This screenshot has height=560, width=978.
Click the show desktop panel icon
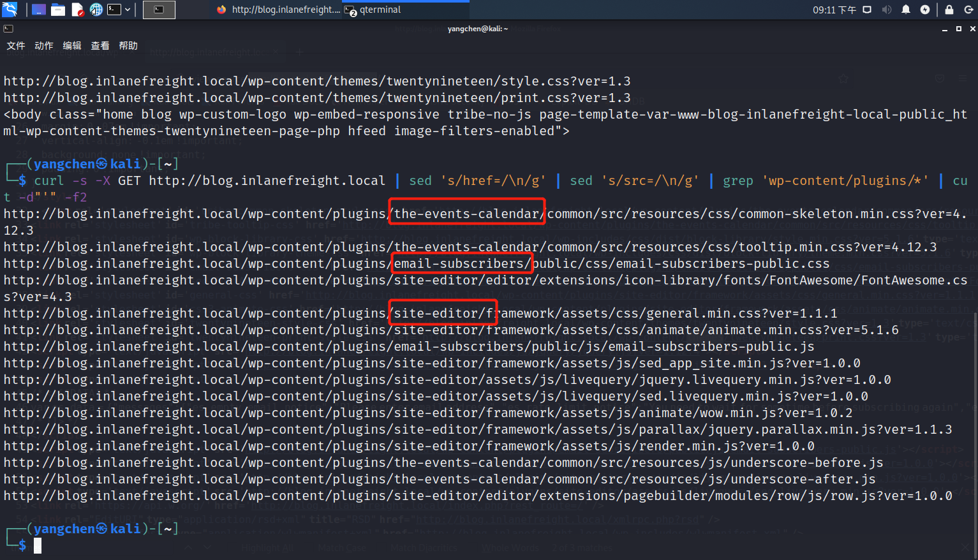[x=39, y=10]
